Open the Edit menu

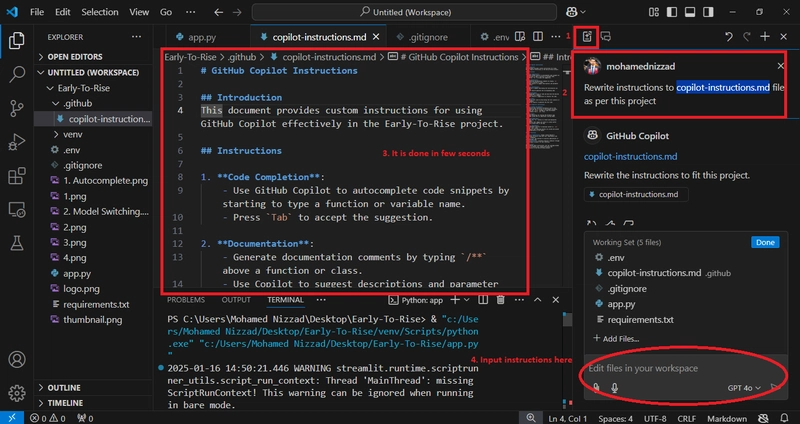point(63,12)
